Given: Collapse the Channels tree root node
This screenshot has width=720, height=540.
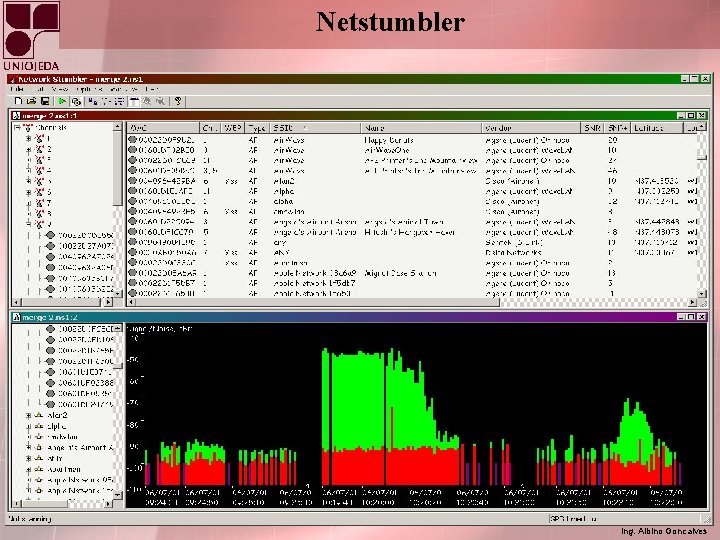Looking at the screenshot, I should [x=17, y=128].
